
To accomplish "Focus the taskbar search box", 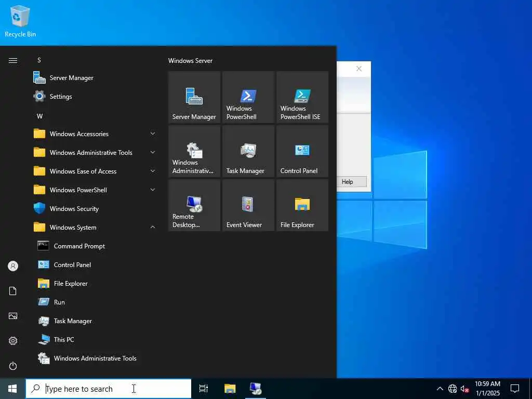I will pyautogui.click(x=109, y=389).
